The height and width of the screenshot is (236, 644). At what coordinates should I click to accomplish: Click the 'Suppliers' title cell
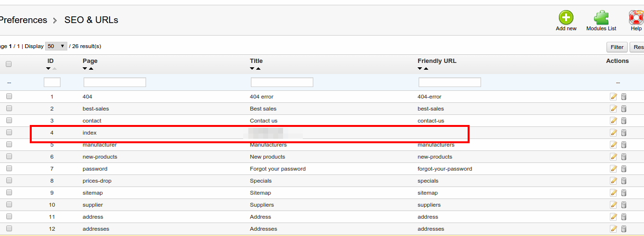(x=261, y=205)
